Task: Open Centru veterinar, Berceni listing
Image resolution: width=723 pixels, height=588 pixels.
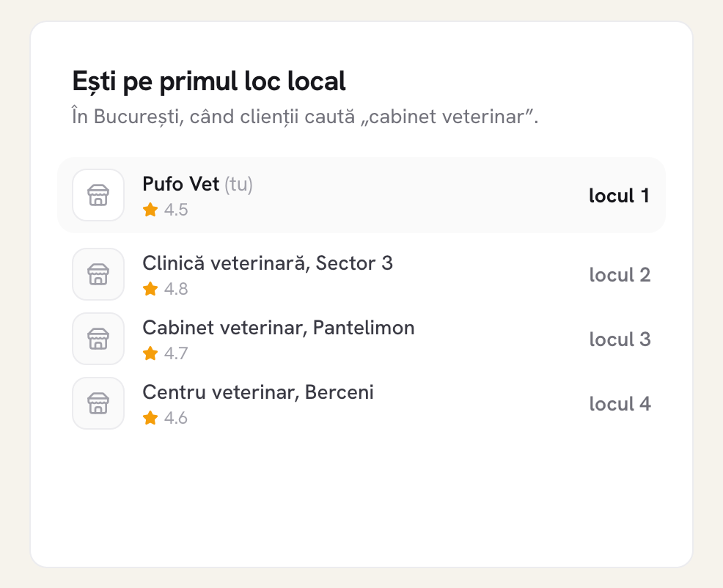Action: click(258, 392)
